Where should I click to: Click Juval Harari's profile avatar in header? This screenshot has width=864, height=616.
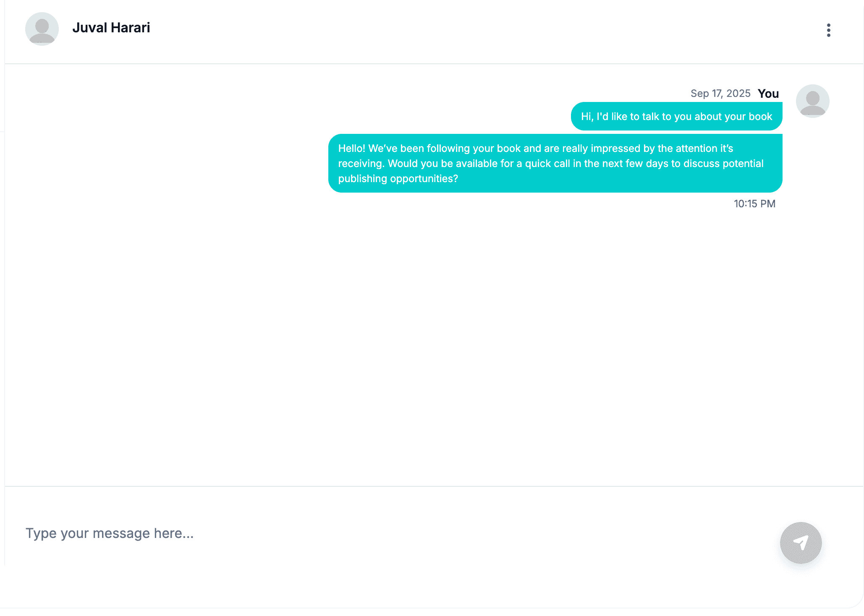click(42, 29)
